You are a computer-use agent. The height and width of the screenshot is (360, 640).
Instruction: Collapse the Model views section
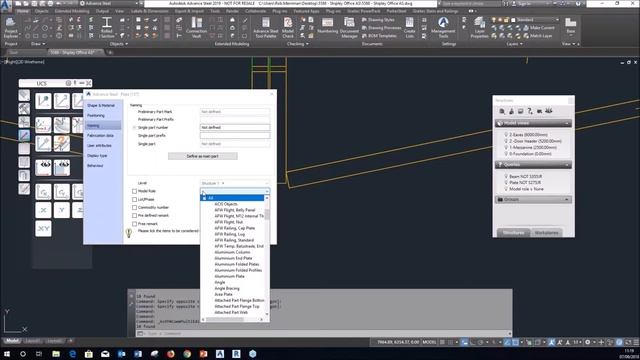567,123
